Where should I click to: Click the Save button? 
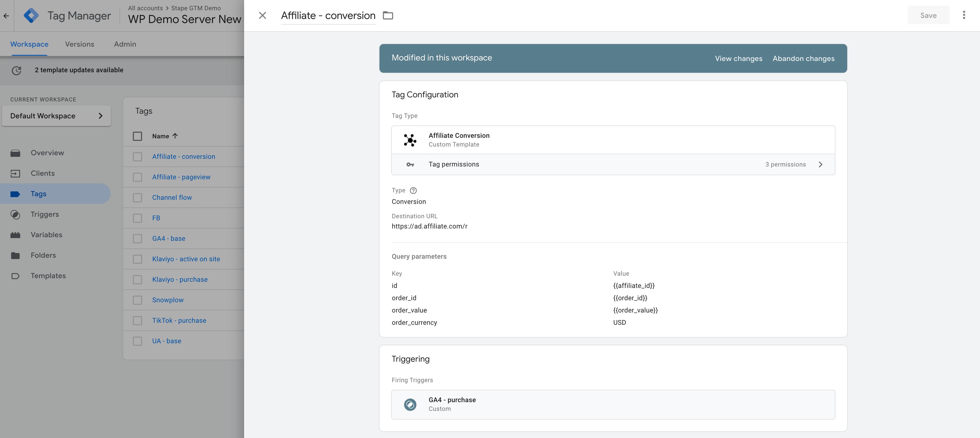pyautogui.click(x=928, y=15)
